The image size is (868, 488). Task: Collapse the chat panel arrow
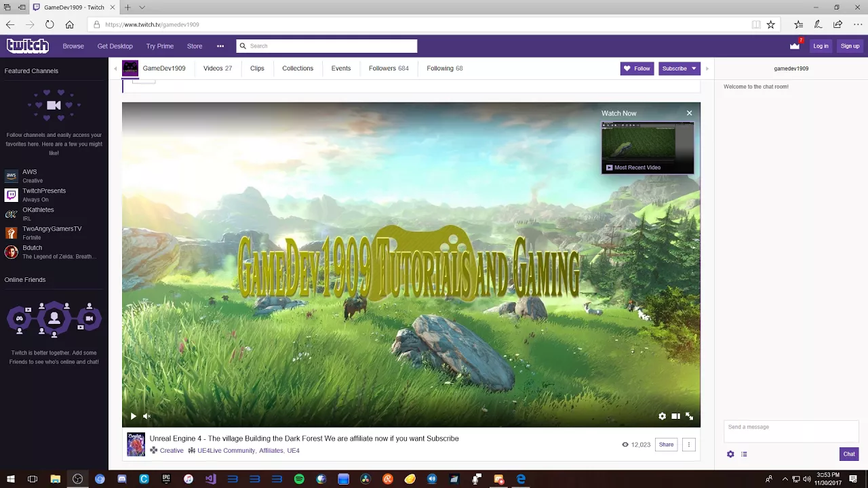pos(707,68)
